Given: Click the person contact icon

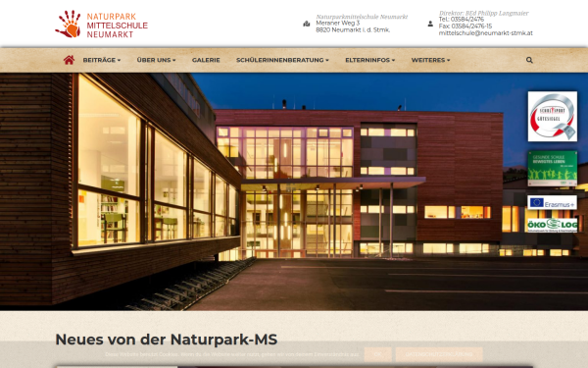Looking at the screenshot, I should click(x=430, y=24).
